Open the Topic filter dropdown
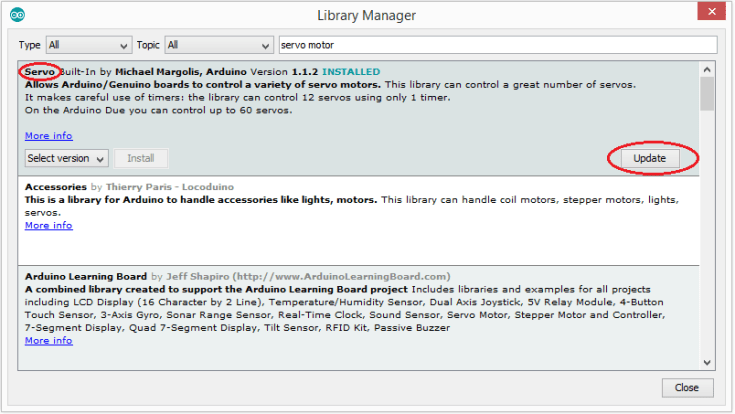735x414 pixels. [x=219, y=45]
